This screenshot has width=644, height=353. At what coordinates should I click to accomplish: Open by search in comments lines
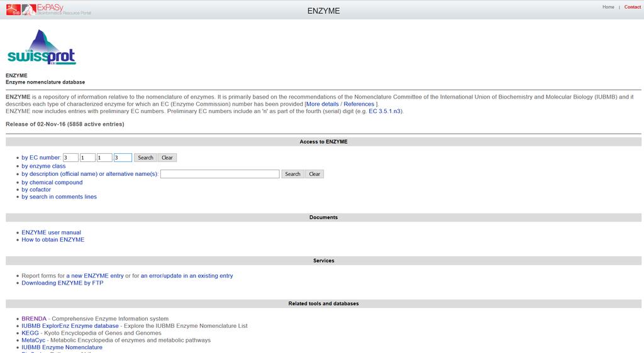(59, 197)
